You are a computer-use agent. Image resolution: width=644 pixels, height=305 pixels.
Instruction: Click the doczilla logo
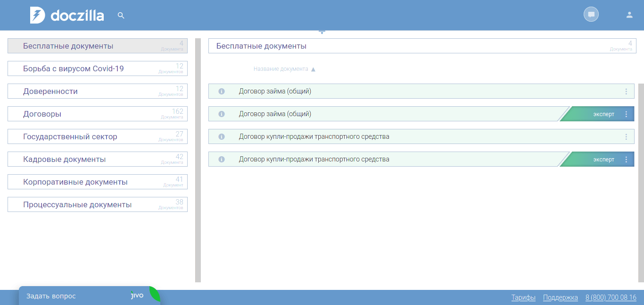67,15
